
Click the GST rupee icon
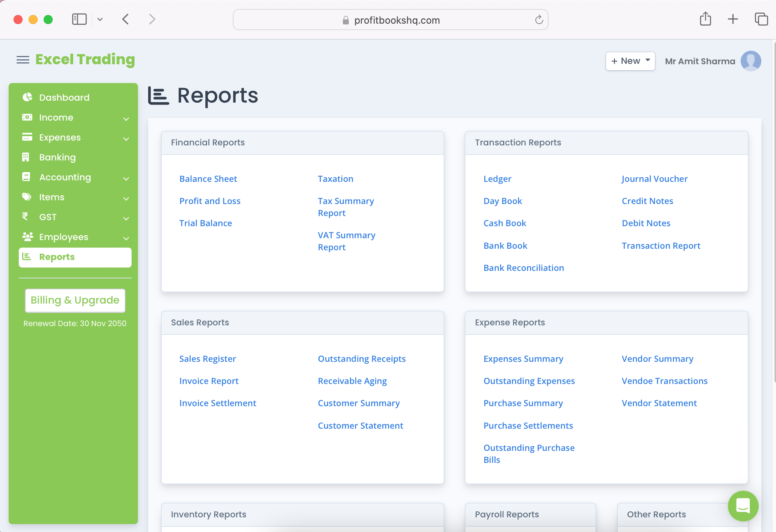click(x=26, y=217)
